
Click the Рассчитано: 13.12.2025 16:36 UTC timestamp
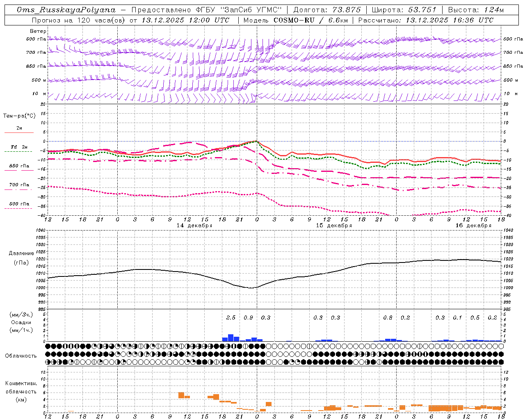tap(426, 20)
